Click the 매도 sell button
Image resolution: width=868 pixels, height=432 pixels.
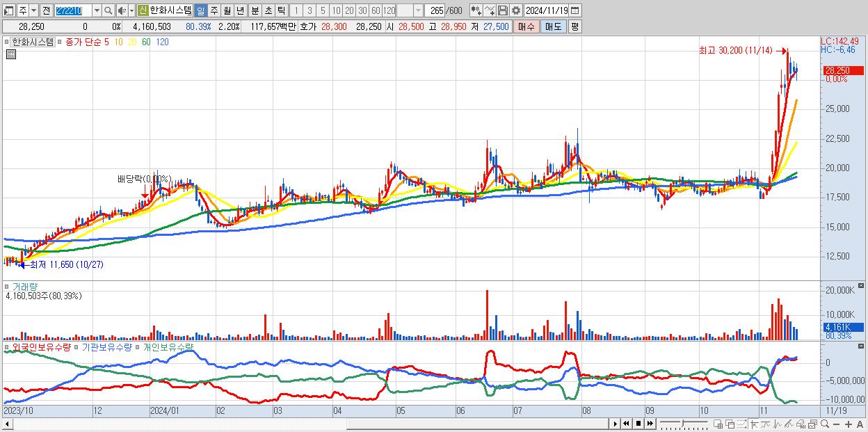coord(553,26)
